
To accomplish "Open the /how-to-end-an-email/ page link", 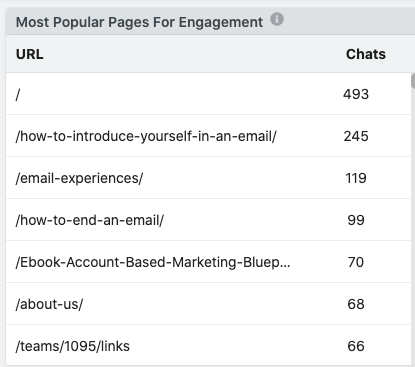I will pyautogui.click(x=90, y=220).
